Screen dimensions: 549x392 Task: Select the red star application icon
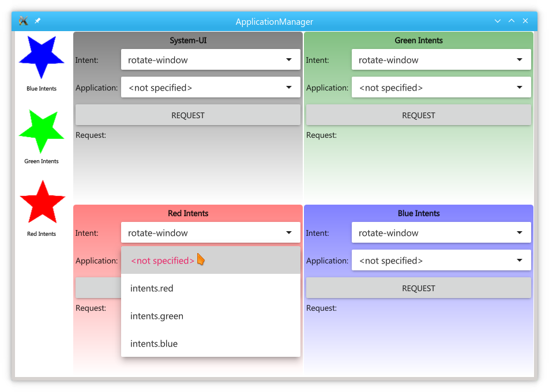coord(41,202)
